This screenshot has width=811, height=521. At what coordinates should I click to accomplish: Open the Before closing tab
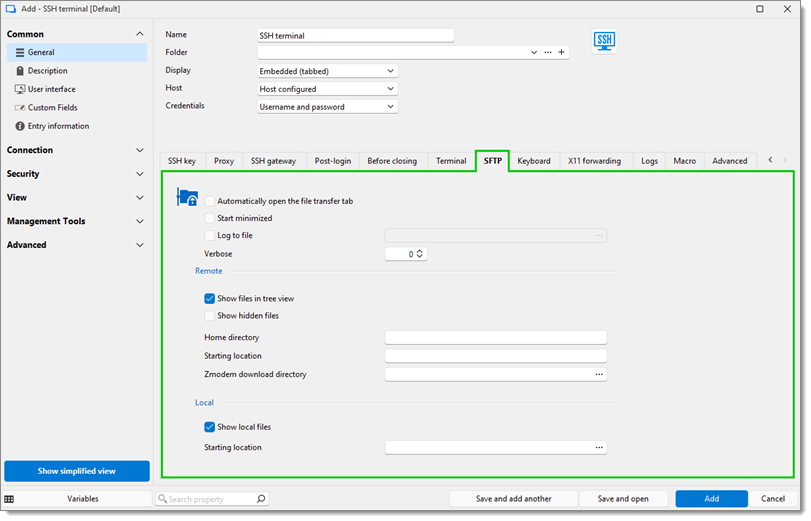pos(392,161)
